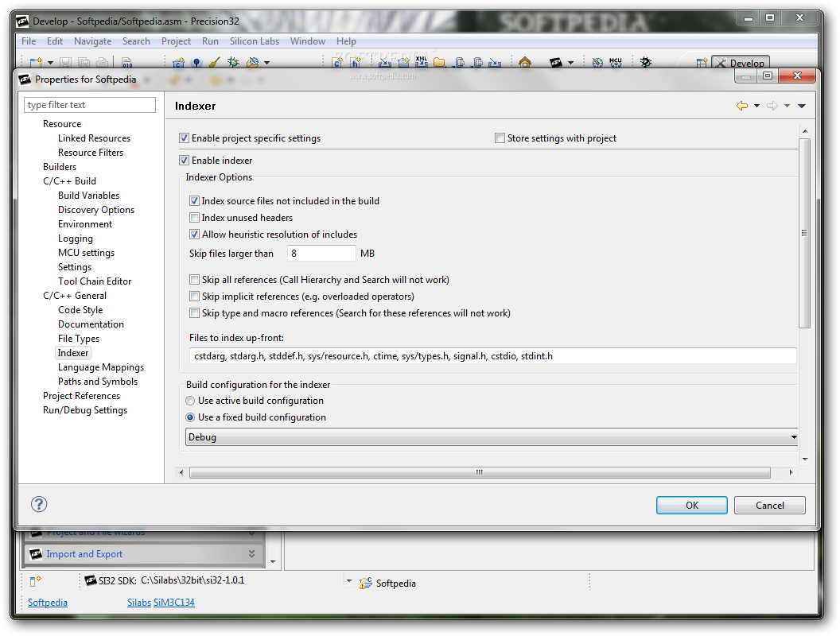The height and width of the screenshot is (636, 840).
Task: Click the Cancel button
Action: tap(770, 506)
